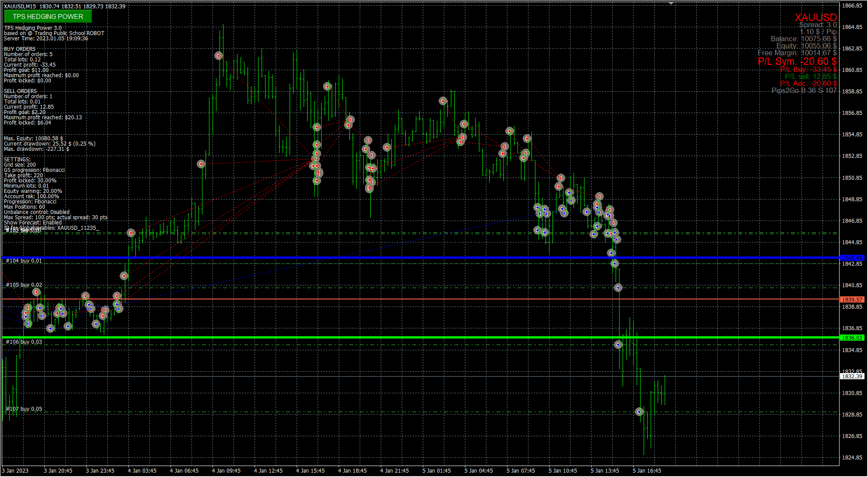Select the #106 buy 0.03 order line label
The image size is (868, 477).
pos(24,342)
